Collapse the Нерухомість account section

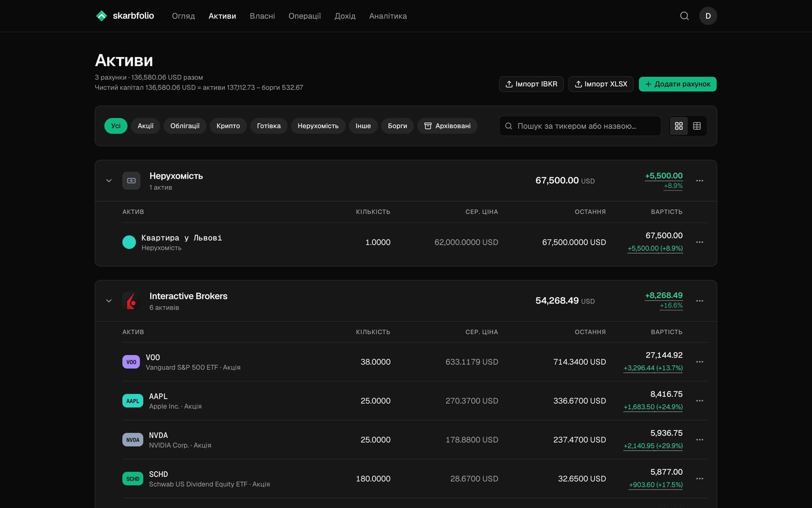[109, 180]
